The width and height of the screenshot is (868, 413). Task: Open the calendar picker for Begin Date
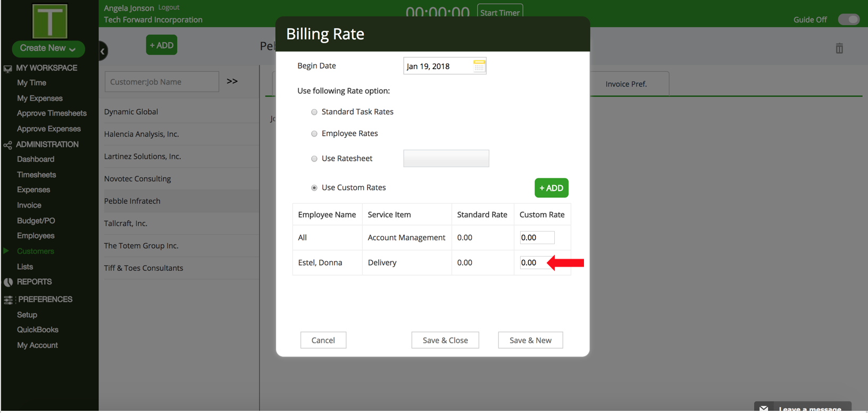tap(479, 66)
